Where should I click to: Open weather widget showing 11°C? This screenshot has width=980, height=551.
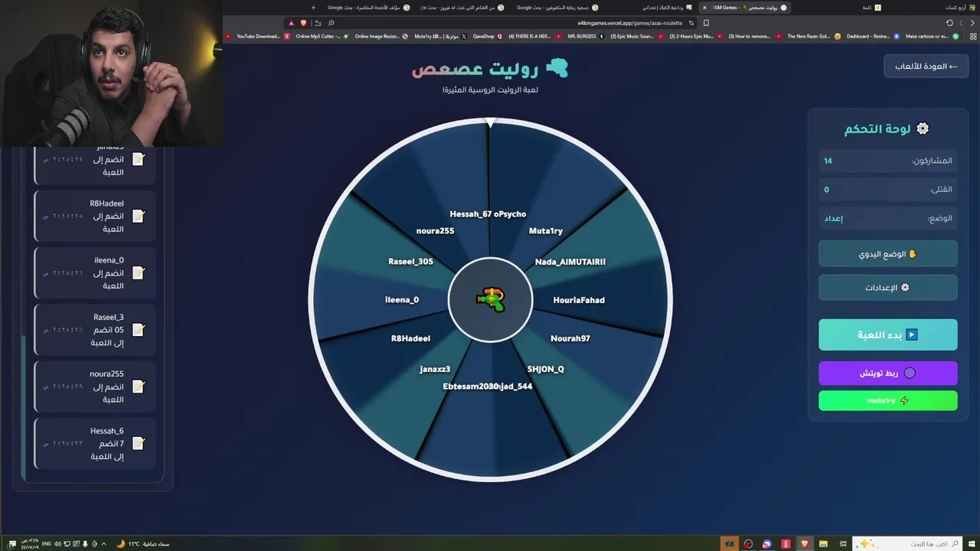(142, 544)
